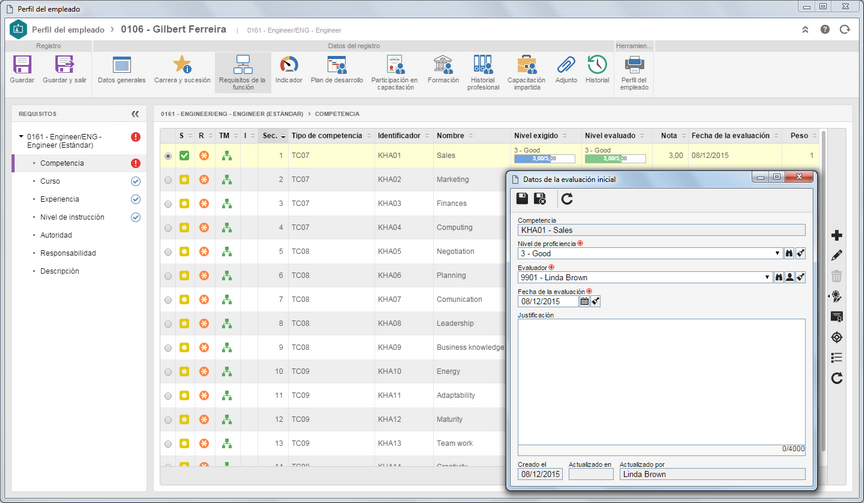
Task: Open Historial profesional
Action: tap(483, 64)
